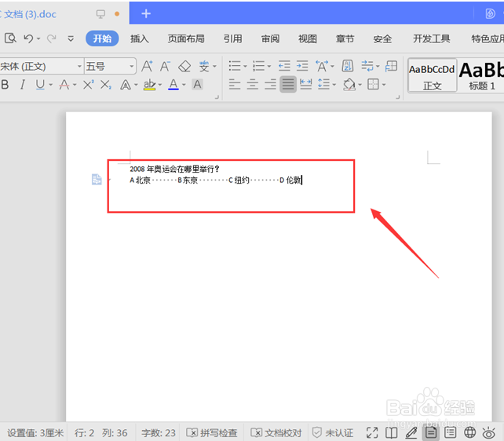Click the text effects outlined A icon

[126, 85]
